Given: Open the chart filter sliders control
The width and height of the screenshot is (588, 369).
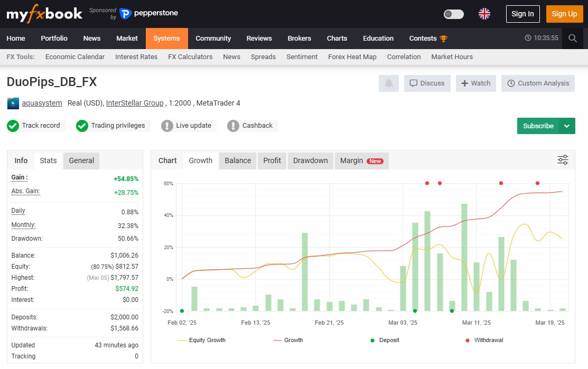Looking at the screenshot, I should pos(562,158).
